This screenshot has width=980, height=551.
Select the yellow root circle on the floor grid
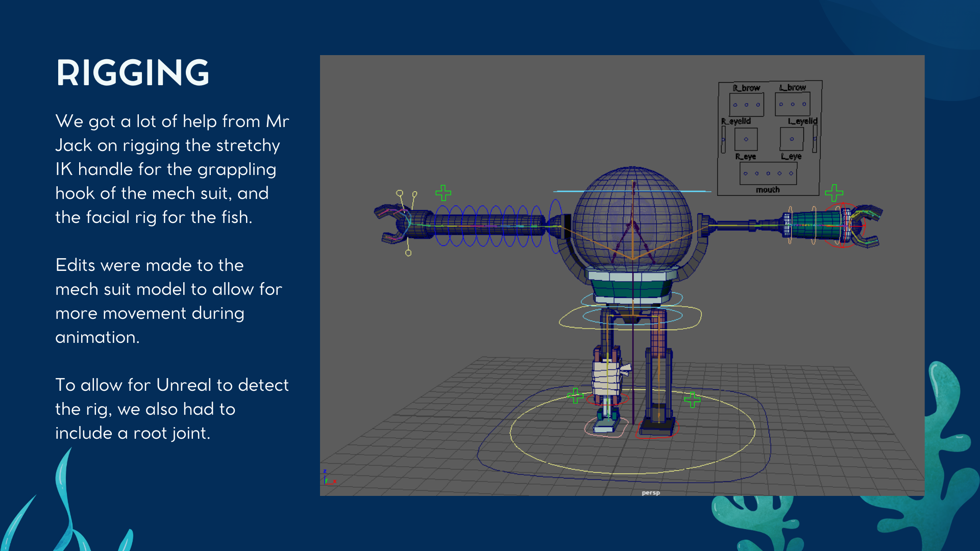[632, 431]
